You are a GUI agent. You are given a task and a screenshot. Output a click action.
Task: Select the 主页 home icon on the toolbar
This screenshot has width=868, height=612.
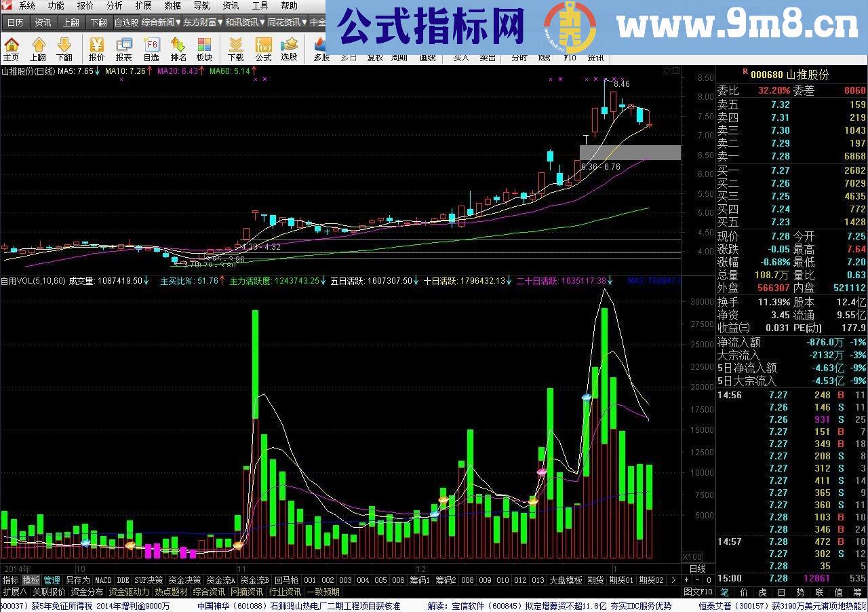pyautogui.click(x=12, y=47)
